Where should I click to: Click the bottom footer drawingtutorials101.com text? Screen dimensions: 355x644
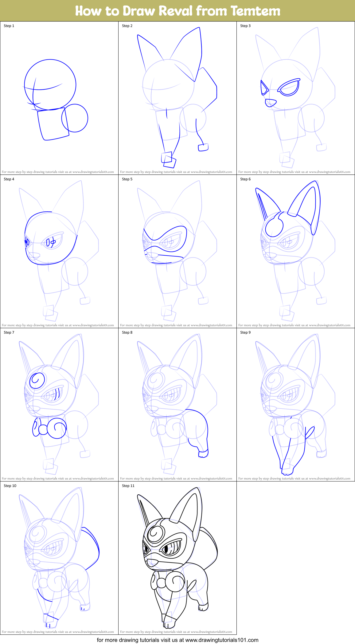(x=177, y=640)
